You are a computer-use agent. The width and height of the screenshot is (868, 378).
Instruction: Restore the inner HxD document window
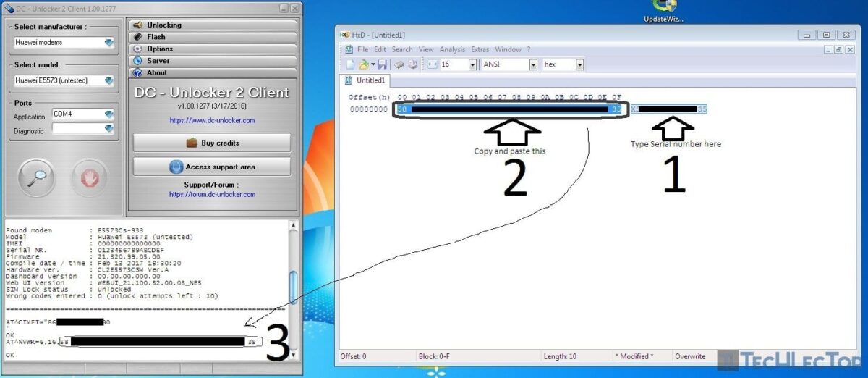tap(838, 50)
